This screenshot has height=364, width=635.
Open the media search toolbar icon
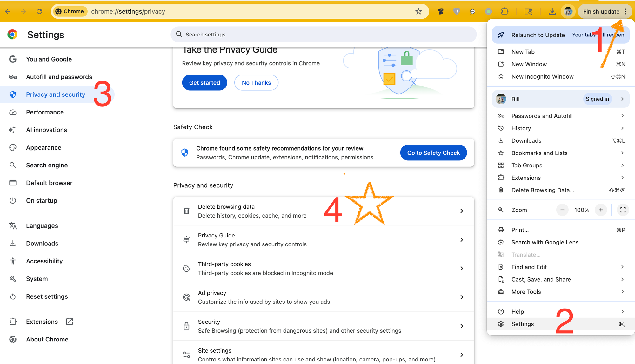(528, 11)
